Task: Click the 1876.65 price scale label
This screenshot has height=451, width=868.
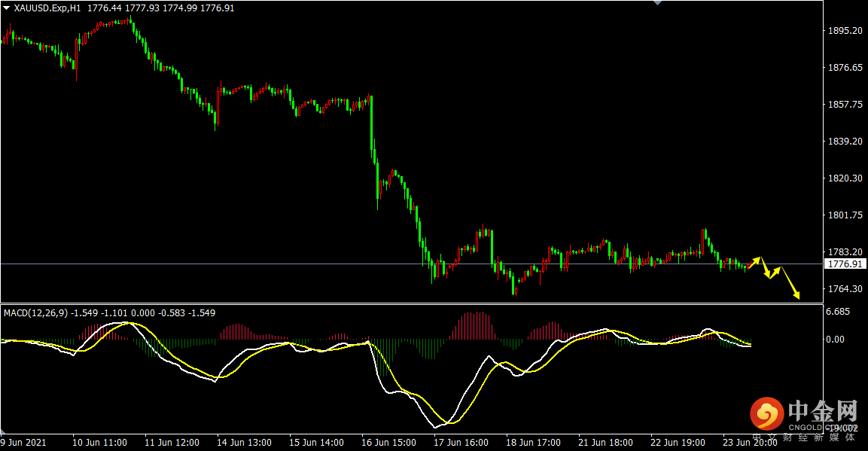Action: [x=845, y=68]
